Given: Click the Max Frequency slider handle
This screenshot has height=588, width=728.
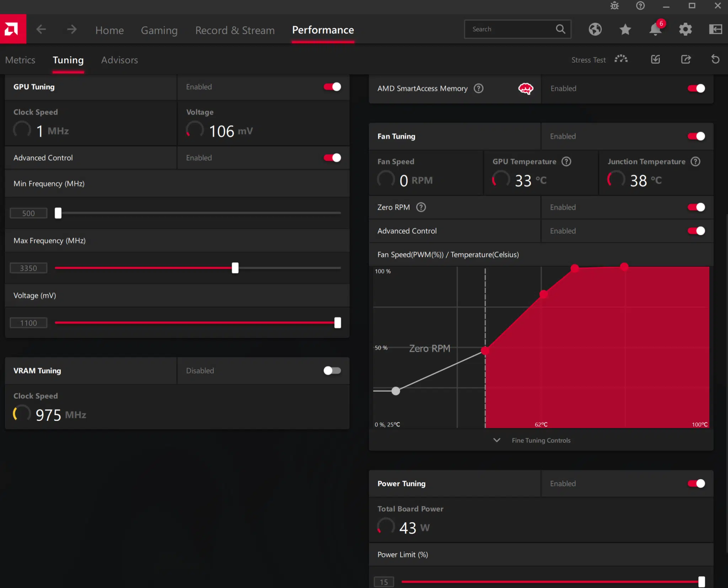Looking at the screenshot, I should tap(235, 268).
